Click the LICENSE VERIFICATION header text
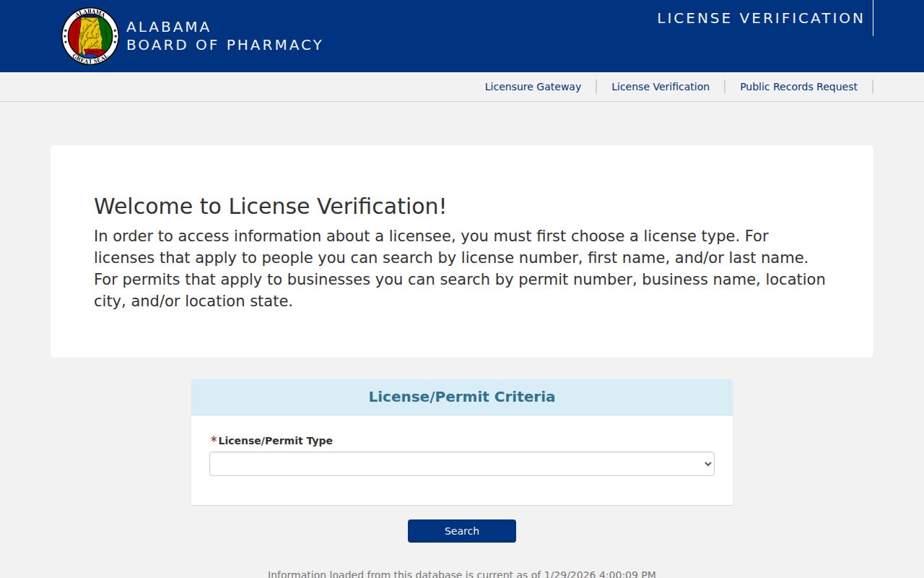The image size is (924, 578). coord(761,18)
